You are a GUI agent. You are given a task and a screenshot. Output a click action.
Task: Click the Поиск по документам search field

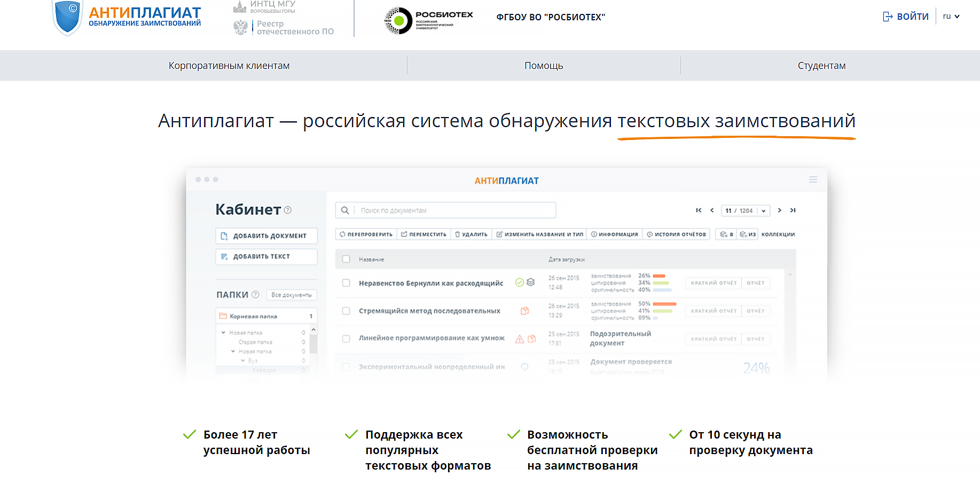[x=445, y=210]
